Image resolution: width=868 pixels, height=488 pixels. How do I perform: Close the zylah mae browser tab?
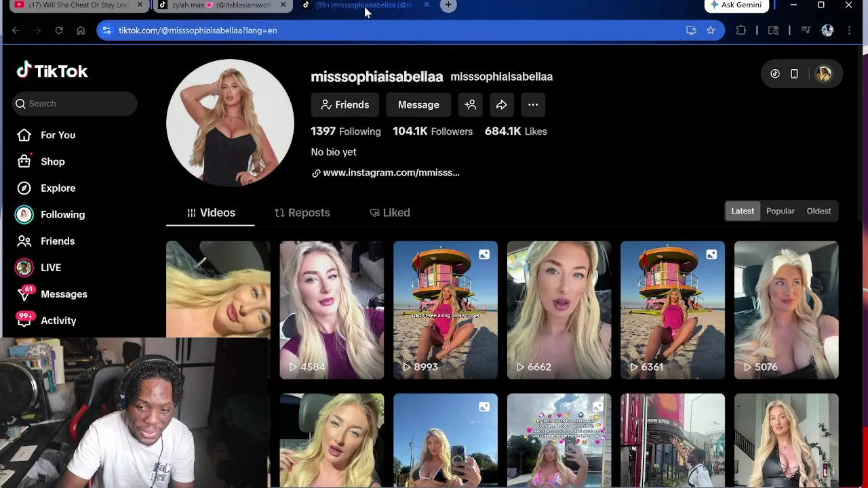pyautogui.click(x=283, y=5)
